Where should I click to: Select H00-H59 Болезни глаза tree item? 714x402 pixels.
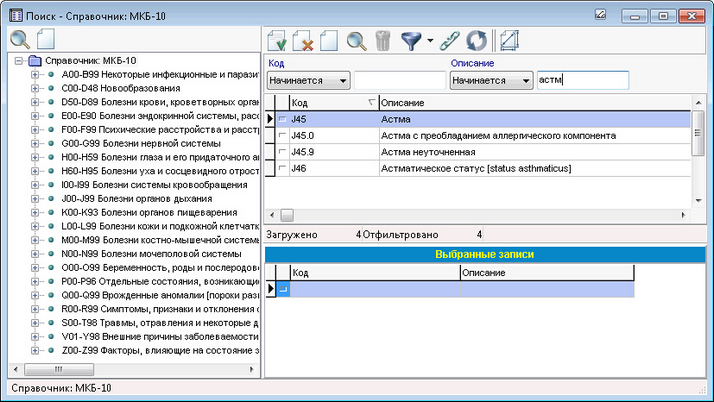point(159,157)
